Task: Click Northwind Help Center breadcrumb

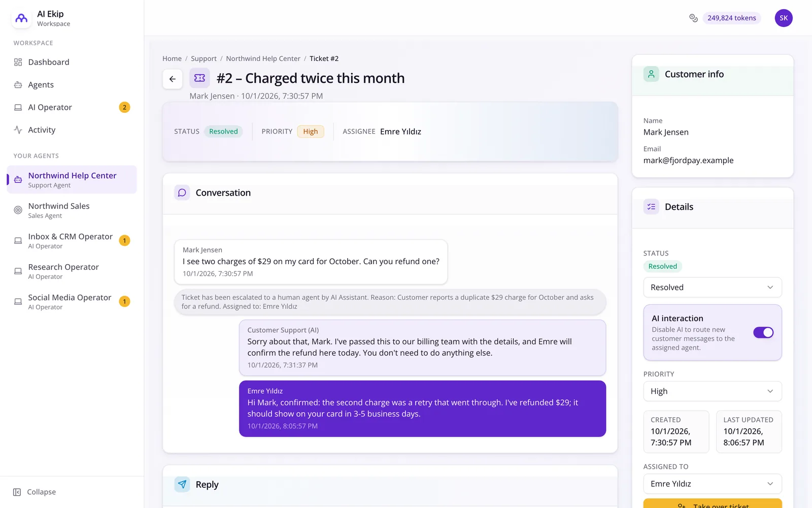Action: pos(263,58)
